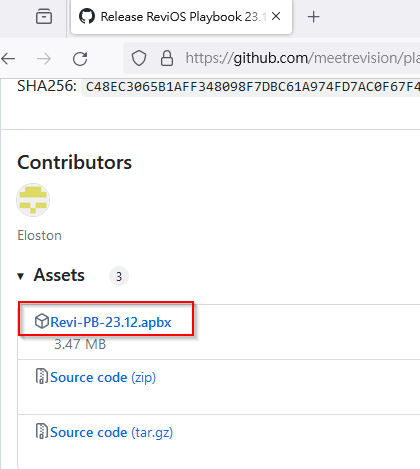
Task: Go back to the previous page
Action: [8, 59]
